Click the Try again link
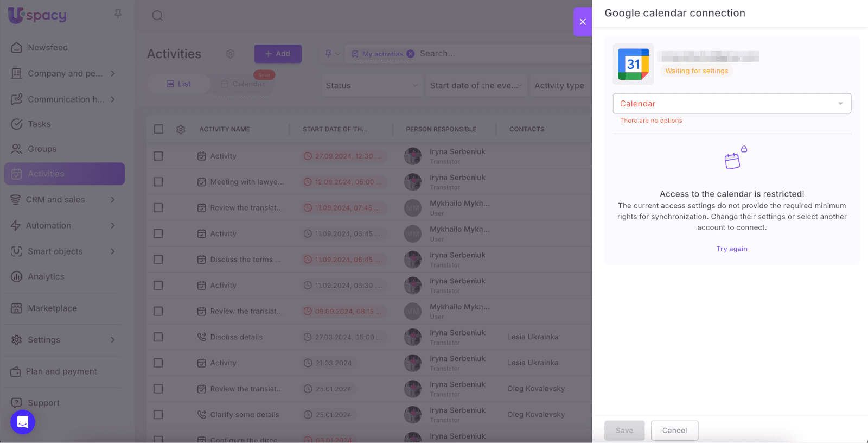Screen dimensions: 868x443 [x=732, y=249]
